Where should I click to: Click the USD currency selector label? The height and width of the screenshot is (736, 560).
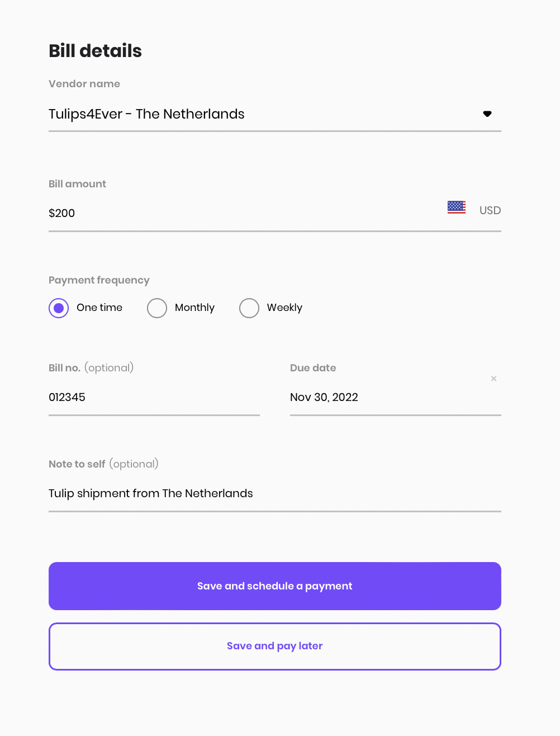coord(490,210)
